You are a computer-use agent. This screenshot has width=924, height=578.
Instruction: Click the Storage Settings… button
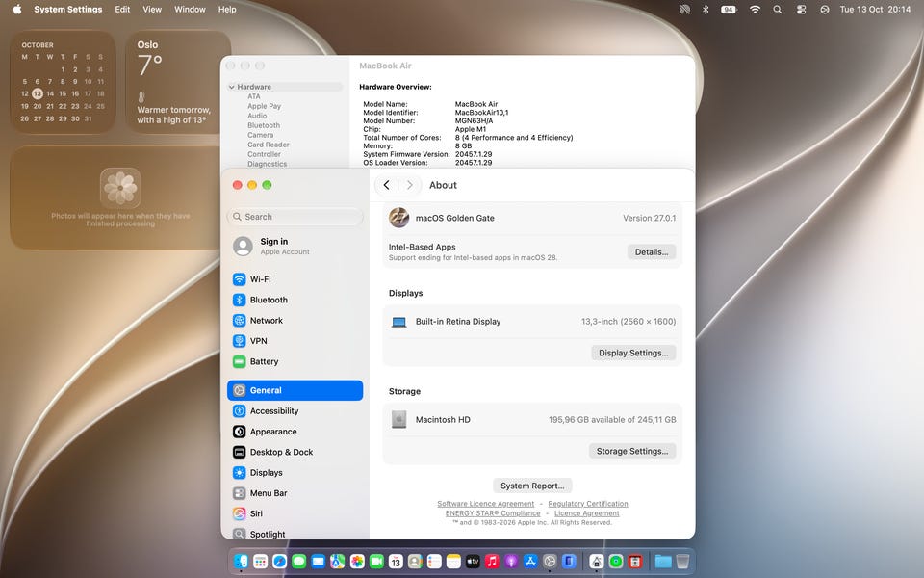pos(632,451)
